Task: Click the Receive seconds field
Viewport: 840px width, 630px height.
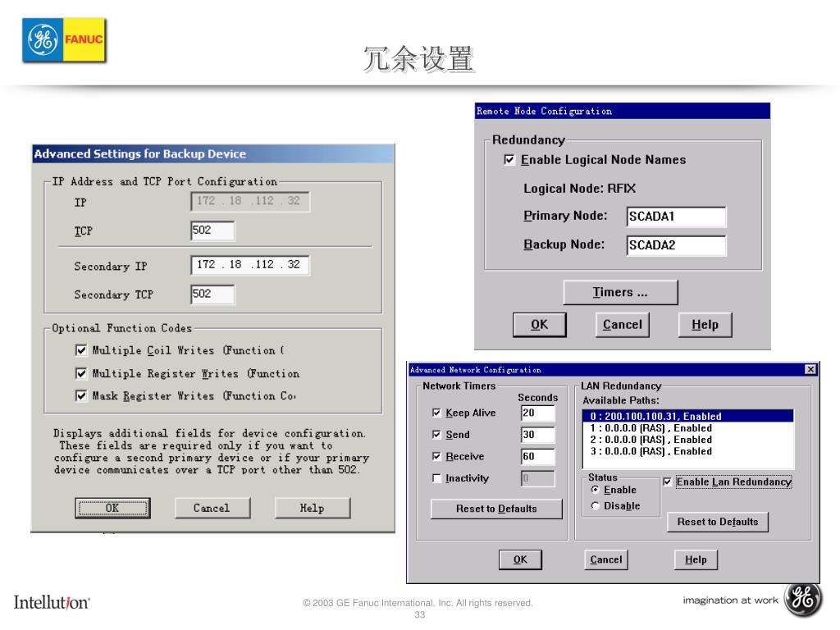Action: pos(538,456)
